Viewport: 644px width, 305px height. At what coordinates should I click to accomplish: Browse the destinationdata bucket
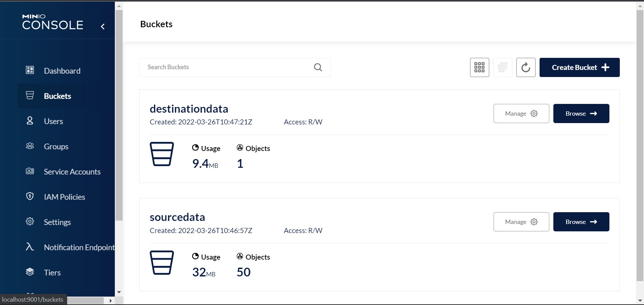tap(581, 113)
